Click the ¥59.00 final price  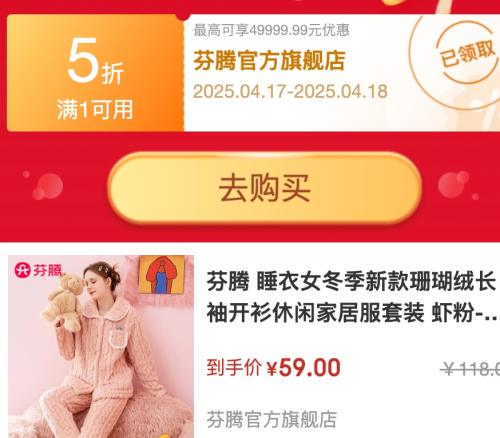303,368
